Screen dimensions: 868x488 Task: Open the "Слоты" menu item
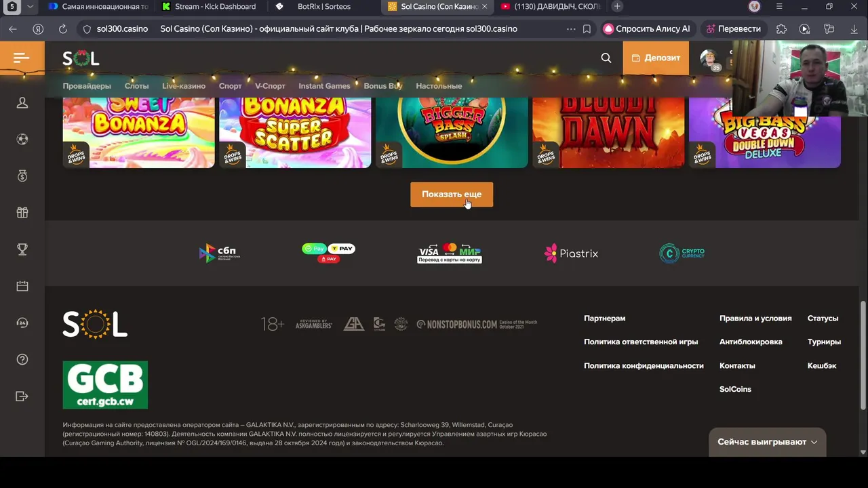[x=136, y=86]
